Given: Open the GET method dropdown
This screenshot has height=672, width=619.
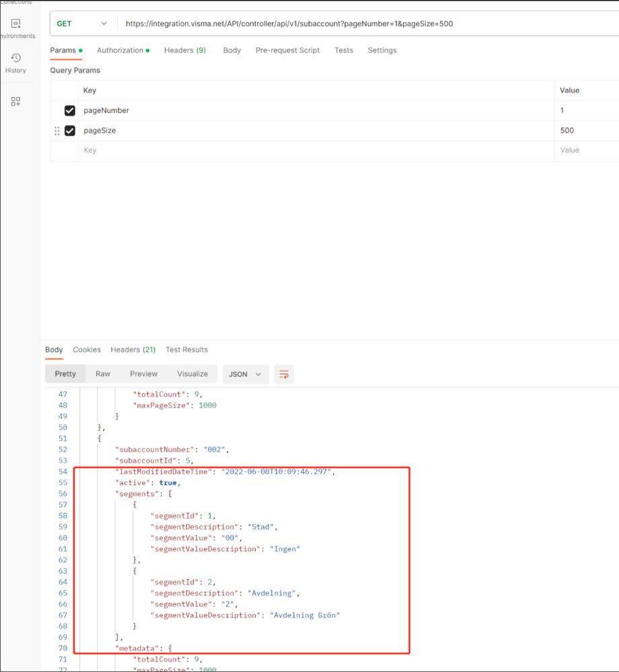Looking at the screenshot, I should tap(82, 24).
